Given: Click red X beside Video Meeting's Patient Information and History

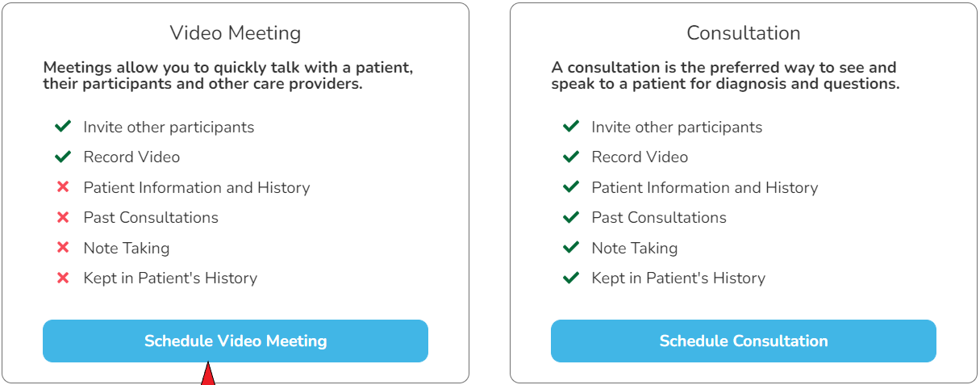Looking at the screenshot, I should 63,187.
